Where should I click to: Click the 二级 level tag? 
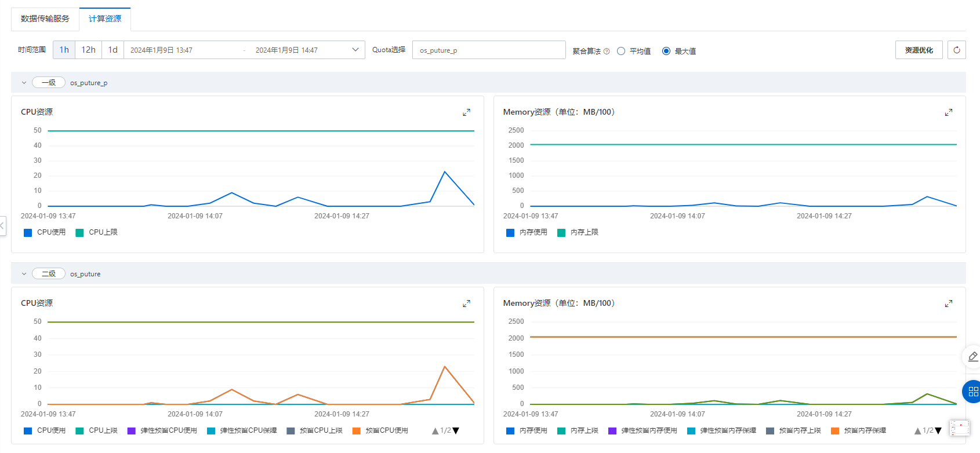49,274
